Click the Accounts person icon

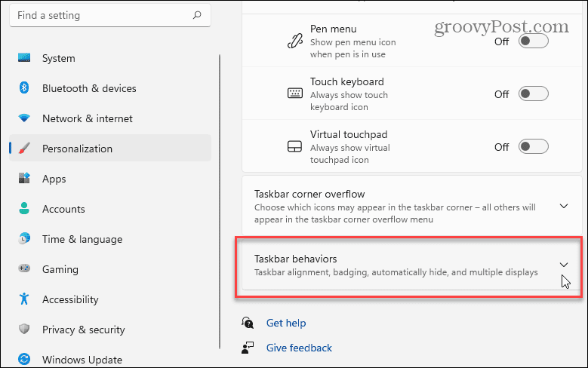[24, 208]
